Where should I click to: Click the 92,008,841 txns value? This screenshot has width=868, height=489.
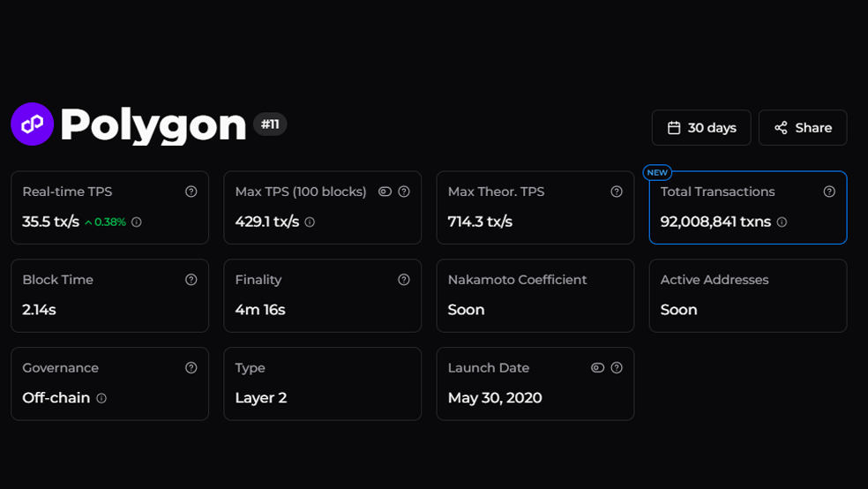pyautogui.click(x=715, y=222)
